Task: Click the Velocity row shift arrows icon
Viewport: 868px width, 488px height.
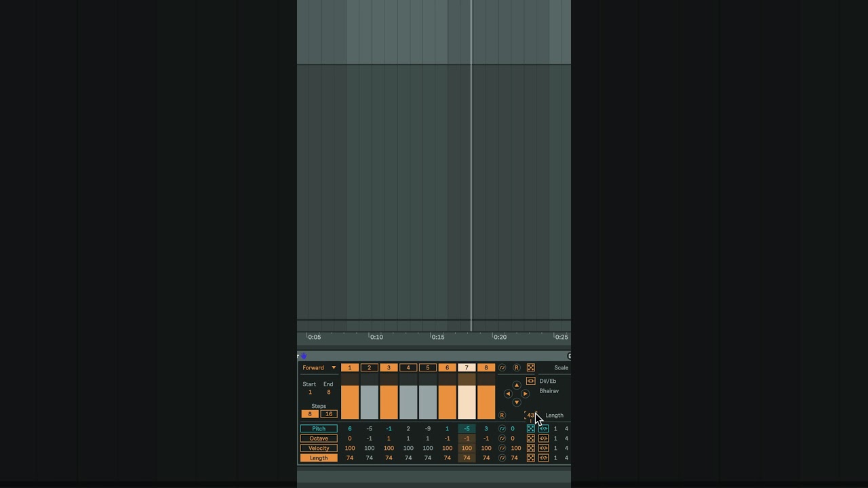Action: [x=543, y=448]
